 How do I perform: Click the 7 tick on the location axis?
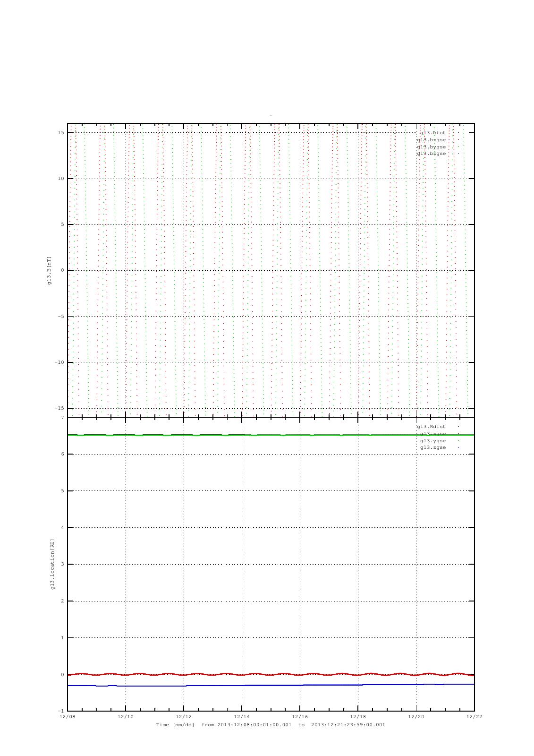click(62, 418)
